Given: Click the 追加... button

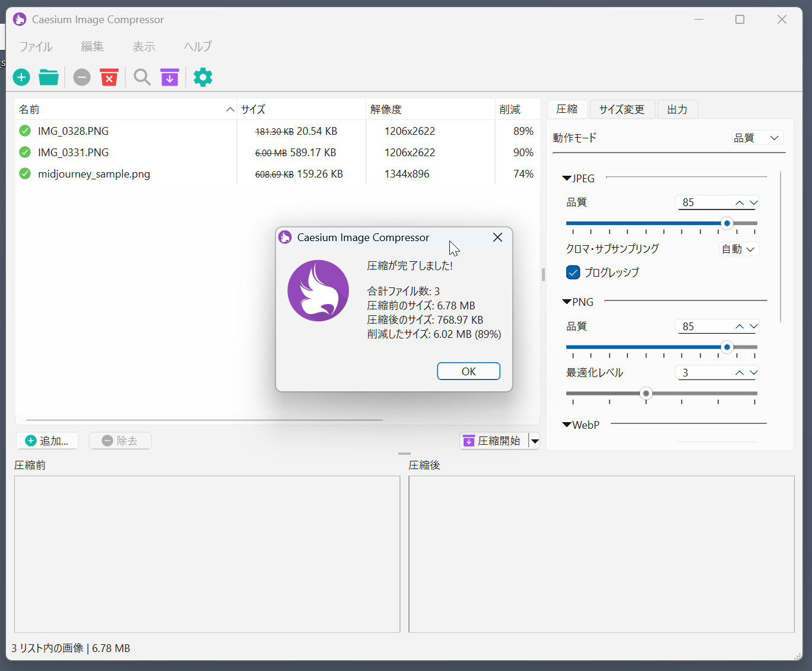Looking at the screenshot, I should pos(47,441).
